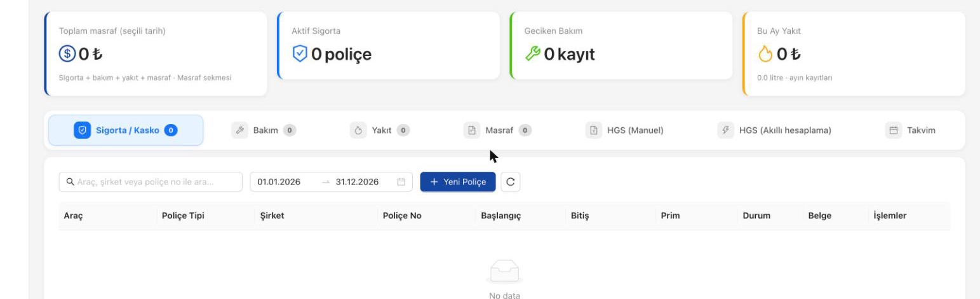
Task: Set the end date 31.12.2026
Action: (x=357, y=182)
